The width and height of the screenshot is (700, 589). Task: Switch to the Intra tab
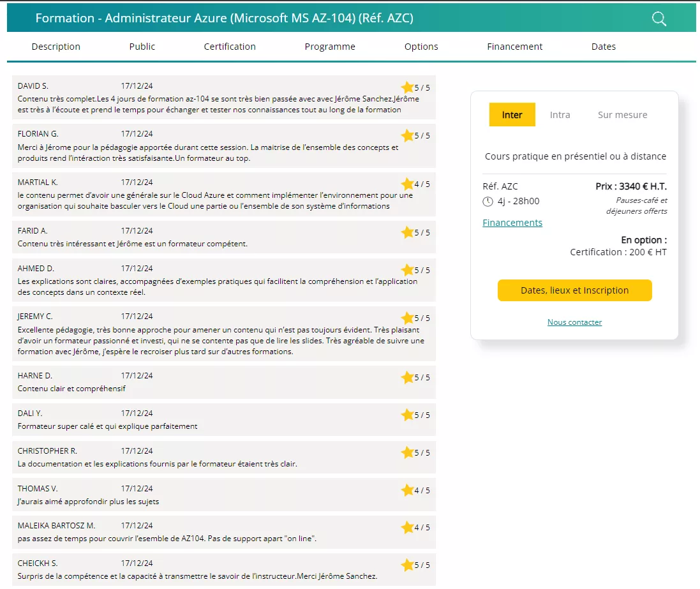pos(560,115)
